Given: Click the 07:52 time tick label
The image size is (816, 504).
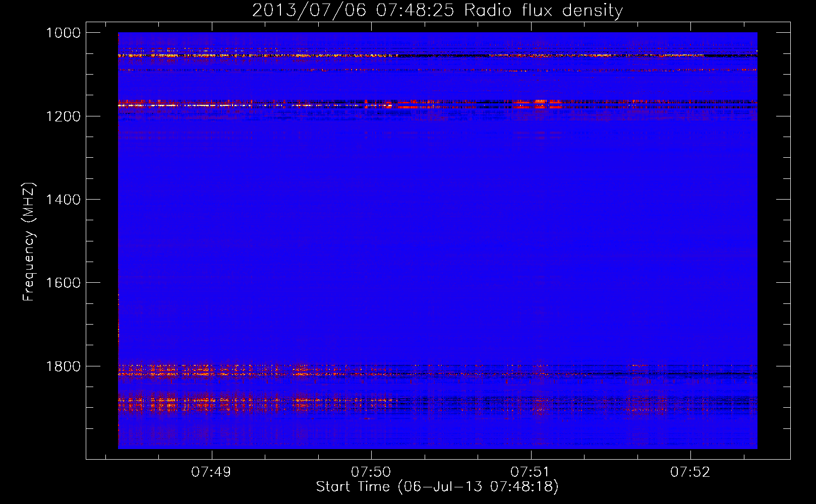Looking at the screenshot, I should [690, 472].
